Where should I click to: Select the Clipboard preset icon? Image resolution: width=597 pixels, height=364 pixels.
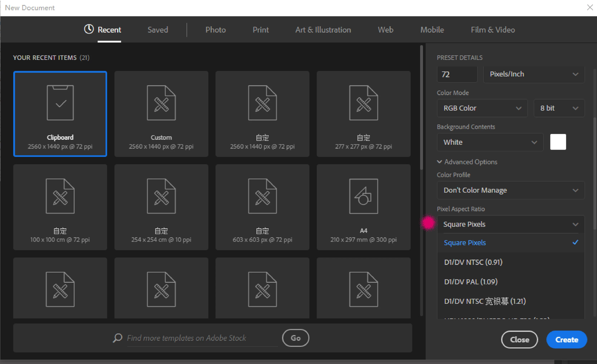click(x=60, y=103)
